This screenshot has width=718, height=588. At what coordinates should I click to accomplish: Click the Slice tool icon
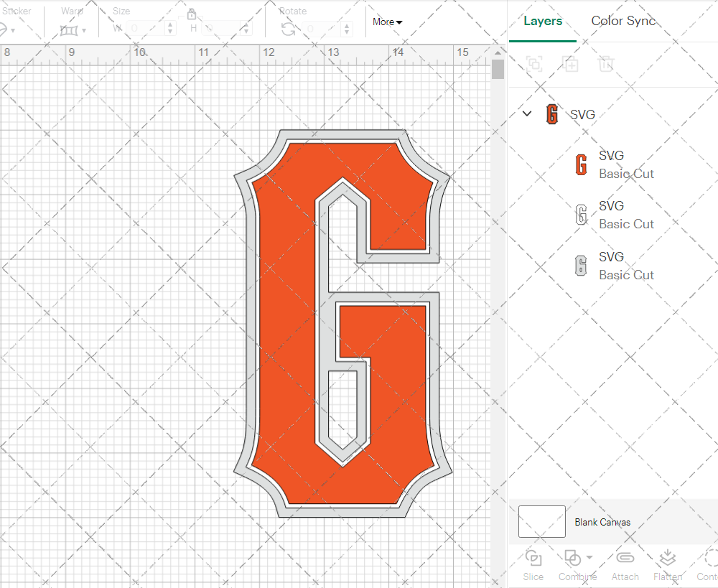[533, 558]
